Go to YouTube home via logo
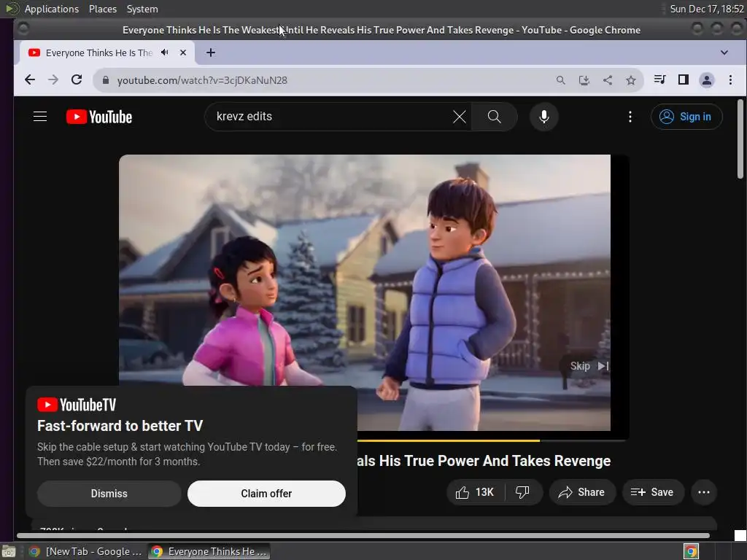This screenshot has height=560, width=747. pos(99,117)
